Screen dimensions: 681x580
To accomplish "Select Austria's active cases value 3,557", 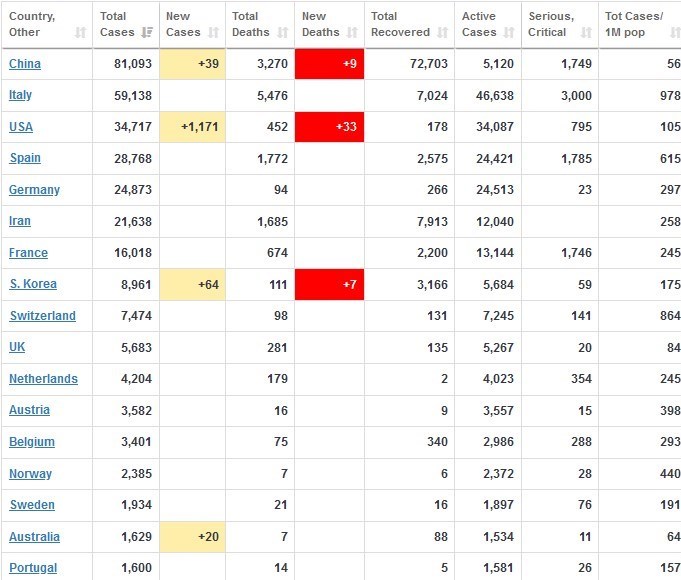I will tap(498, 411).
